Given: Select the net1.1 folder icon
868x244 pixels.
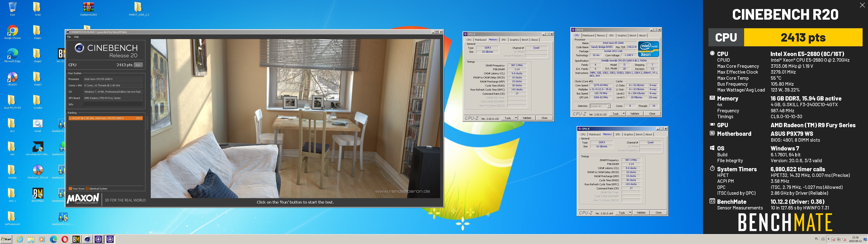Looking at the screenshot, I should click(12, 195).
